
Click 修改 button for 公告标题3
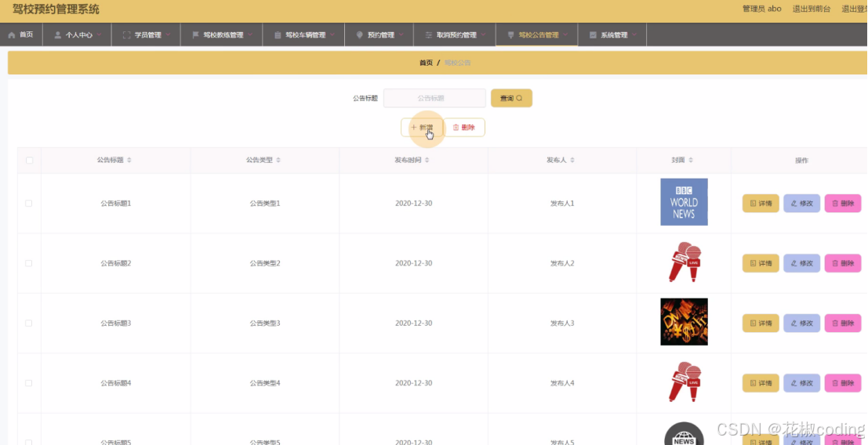tap(801, 323)
